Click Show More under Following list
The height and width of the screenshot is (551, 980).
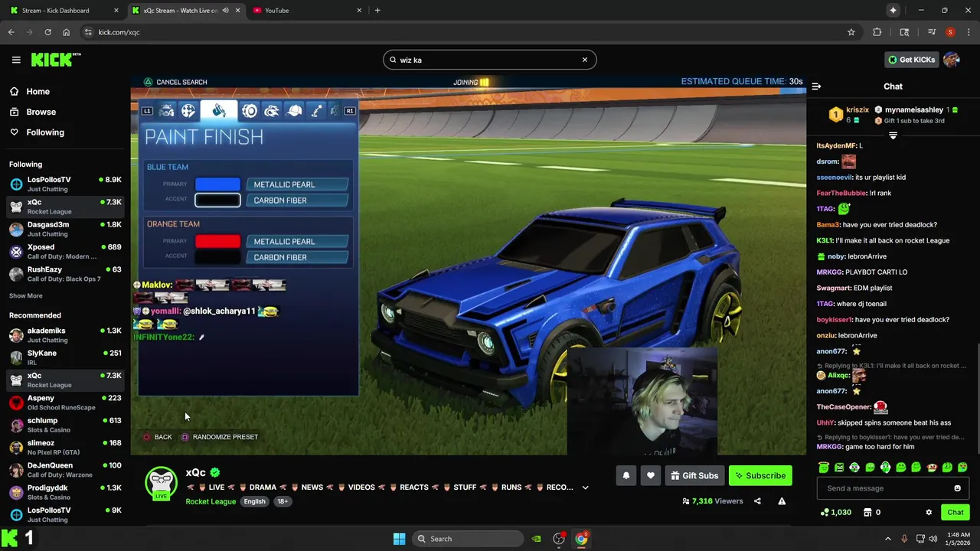(26, 295)
